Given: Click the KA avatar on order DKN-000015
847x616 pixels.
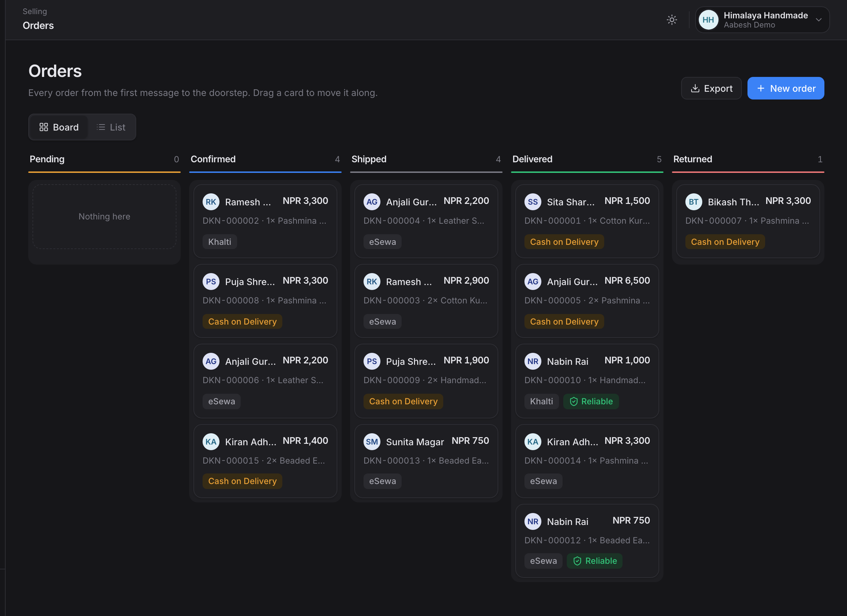Looking at the screenshot, I should (211, 442).
